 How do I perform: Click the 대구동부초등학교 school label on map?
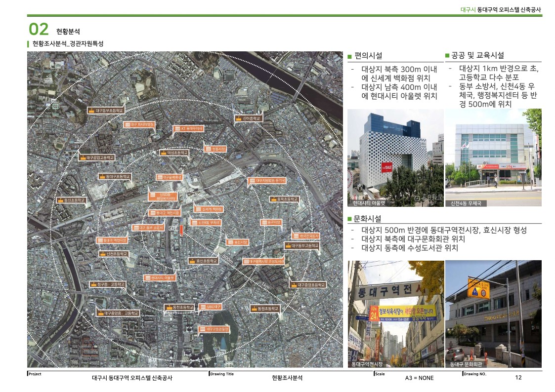tap(106, 111)
